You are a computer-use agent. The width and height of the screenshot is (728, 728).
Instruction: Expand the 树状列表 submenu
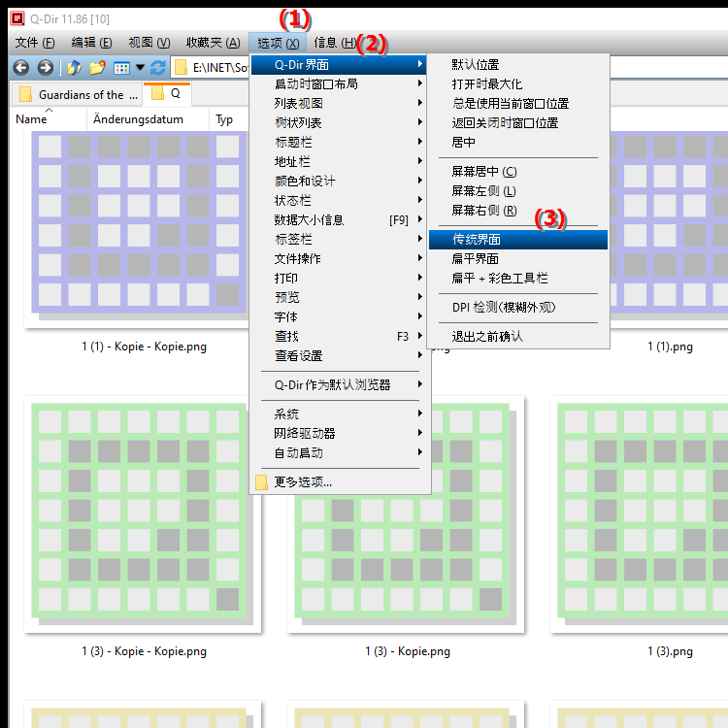click(338, 123)
